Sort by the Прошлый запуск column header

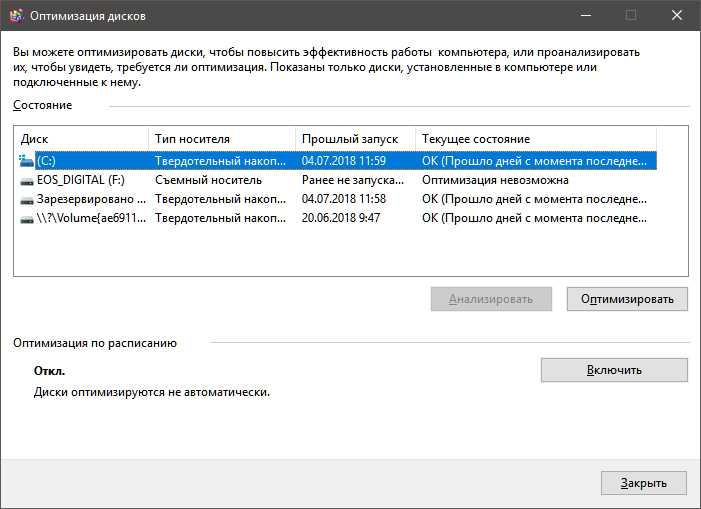[355, 139]
